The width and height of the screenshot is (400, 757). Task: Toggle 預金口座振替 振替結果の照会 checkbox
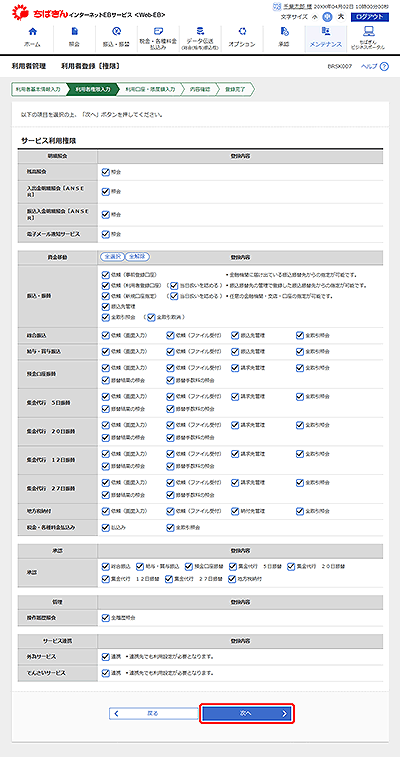click(106, 380)
